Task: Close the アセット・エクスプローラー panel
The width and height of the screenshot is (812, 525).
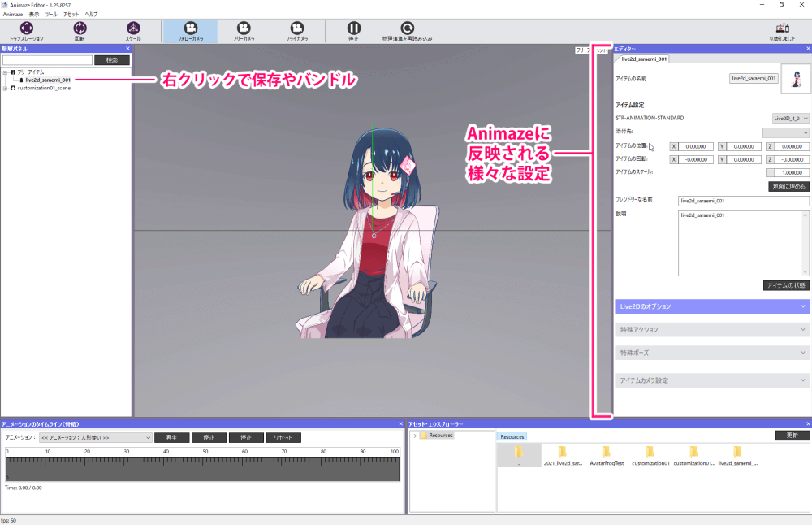Action: point(808,424)
